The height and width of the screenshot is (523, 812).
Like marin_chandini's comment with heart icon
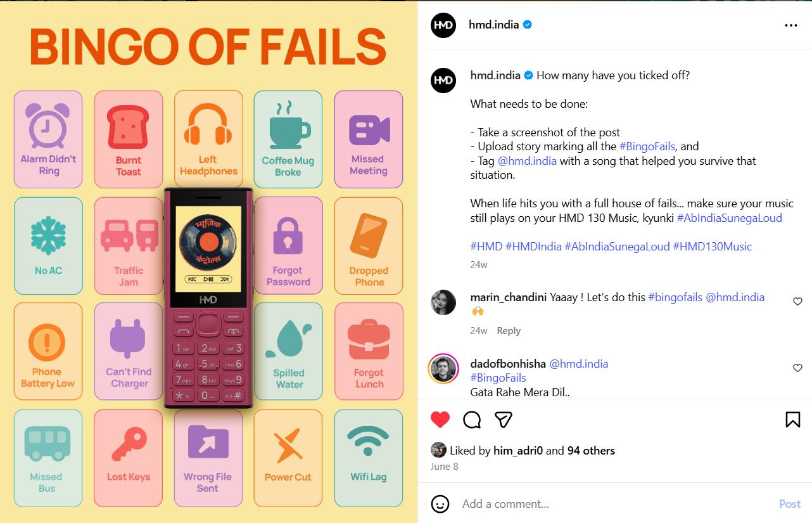point(797,302)
